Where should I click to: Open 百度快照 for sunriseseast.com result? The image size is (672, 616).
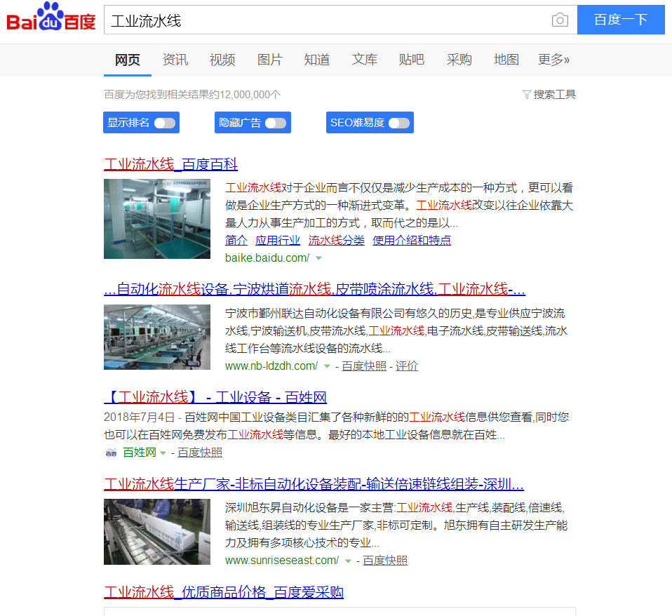(x=385, y=561)
